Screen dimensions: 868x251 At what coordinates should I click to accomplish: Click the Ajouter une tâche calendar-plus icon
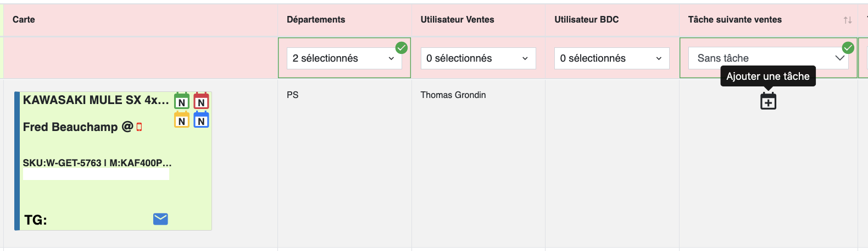(768, 101)
